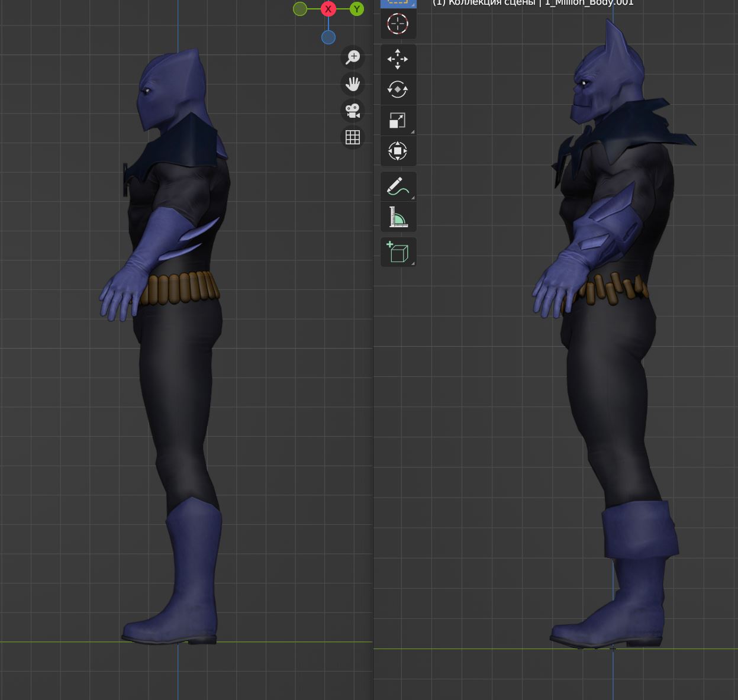Select the Add Cube tool
The height and width of the screenshot is (700, 738).
pos(398,252)
